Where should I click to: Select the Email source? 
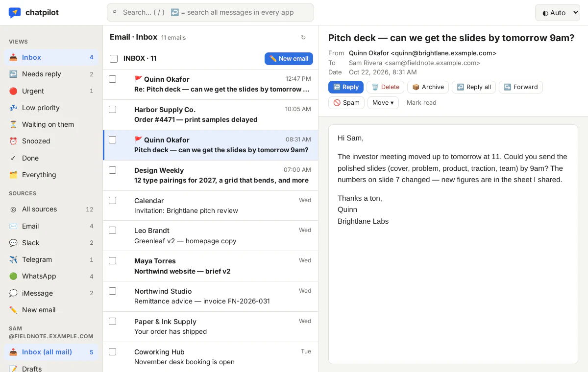point(51,226)
